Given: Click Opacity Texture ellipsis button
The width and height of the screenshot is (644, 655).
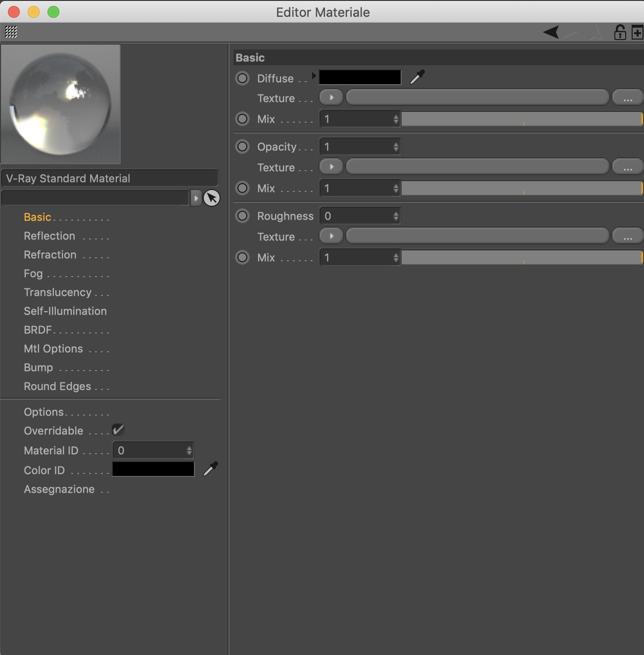Looking at the screenshot, I should (x=628, y=167).
